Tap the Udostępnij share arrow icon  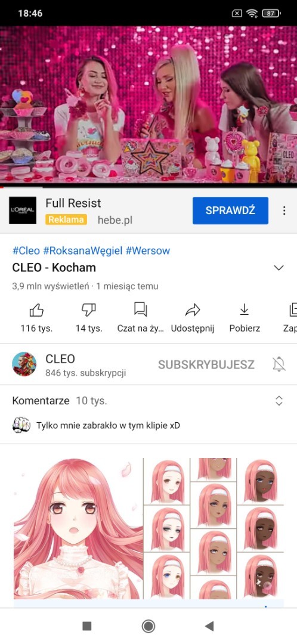192,310
